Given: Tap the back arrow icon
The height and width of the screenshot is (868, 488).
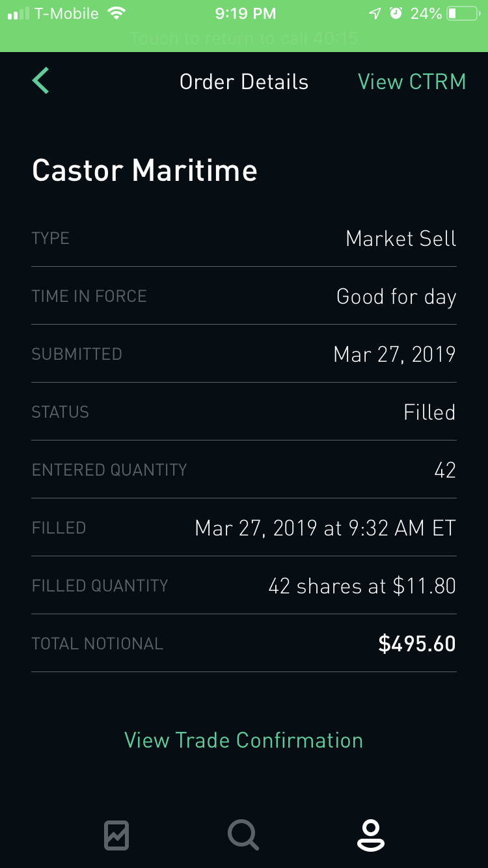Looking at the screenshot, I should click(41, 81).
